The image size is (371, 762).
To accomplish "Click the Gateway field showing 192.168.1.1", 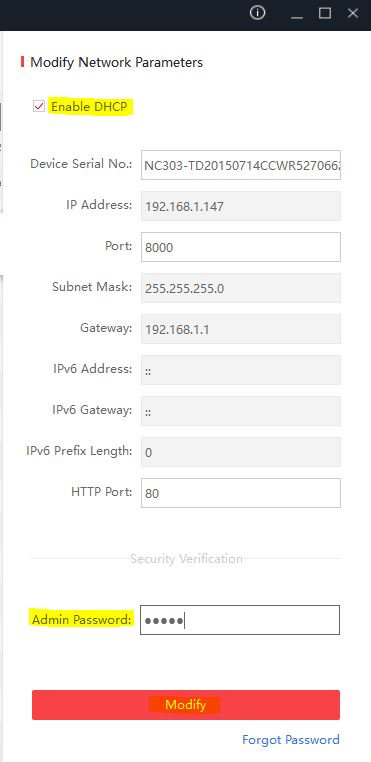I will tap(241, 329).
